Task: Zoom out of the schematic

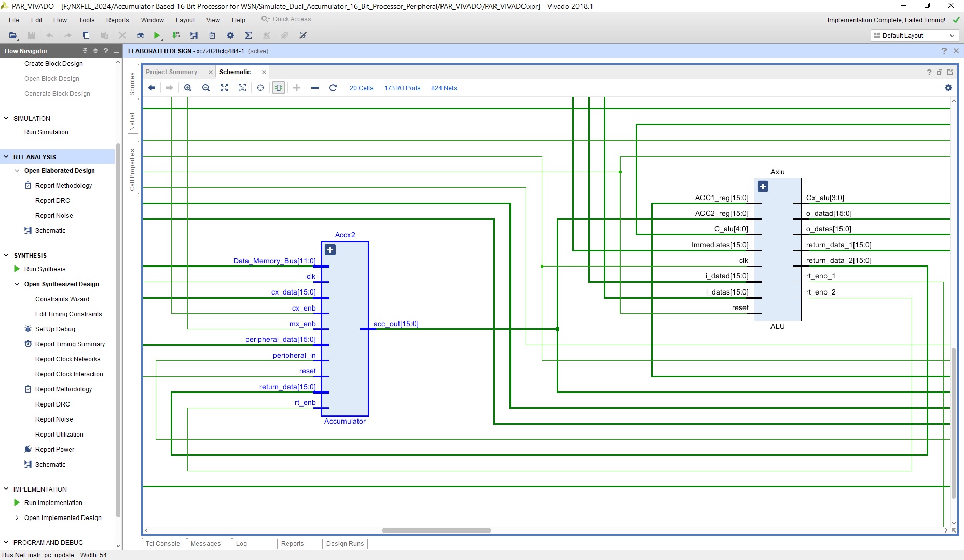Action: click(x=206, y=88)
